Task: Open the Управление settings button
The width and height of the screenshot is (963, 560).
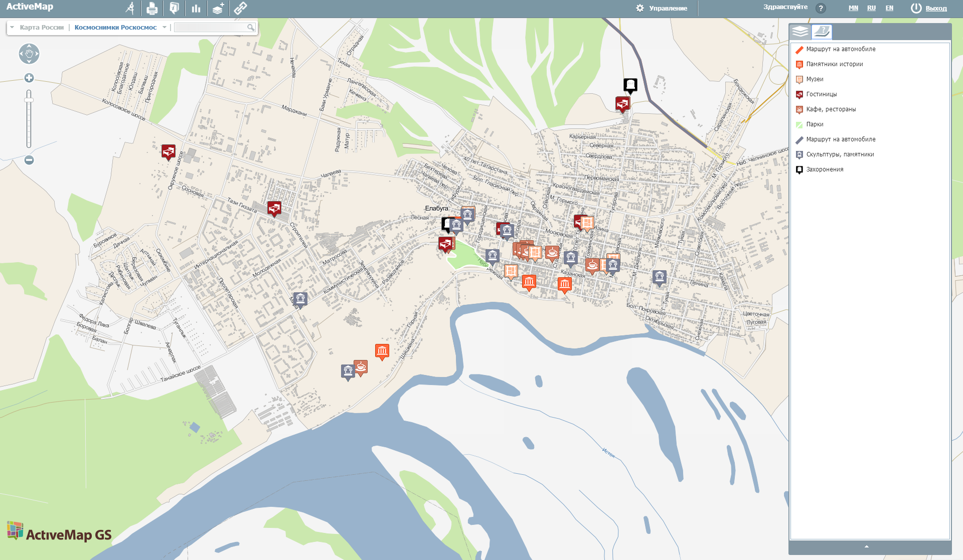Action: click(x=662, y=8)
